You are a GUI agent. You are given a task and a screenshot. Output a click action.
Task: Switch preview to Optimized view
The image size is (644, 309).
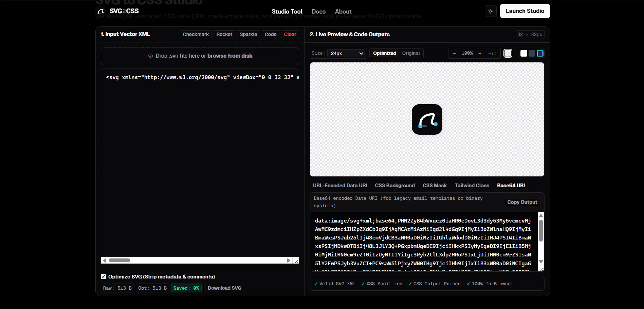[385, 53]
